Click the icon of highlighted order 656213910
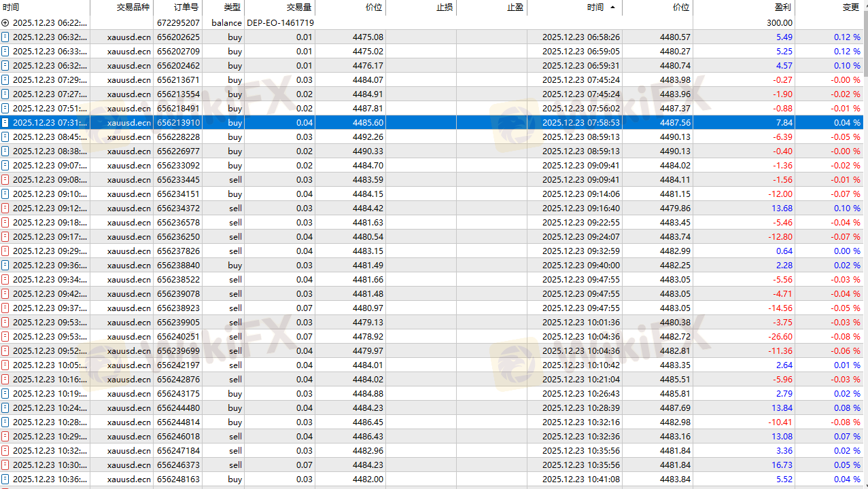Viewport: 868px width, 489px height. click(5, 123)
